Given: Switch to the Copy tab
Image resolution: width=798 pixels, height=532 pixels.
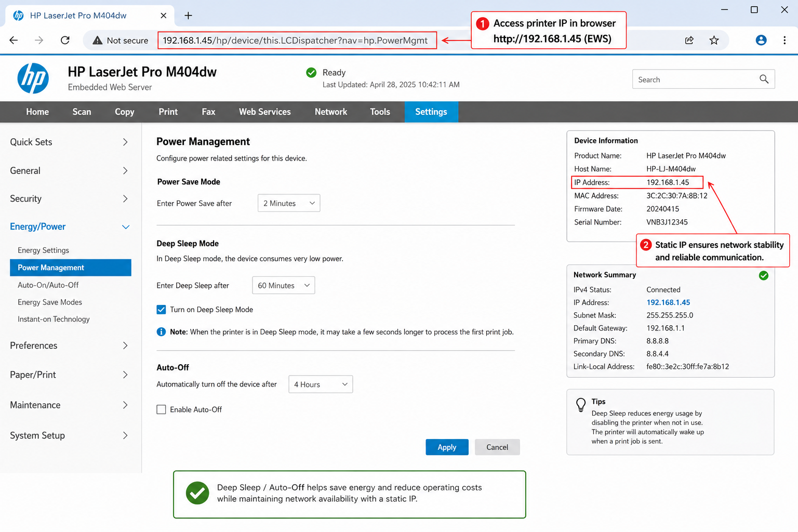Looking at the screenshot, I should (x=125, y=112).
